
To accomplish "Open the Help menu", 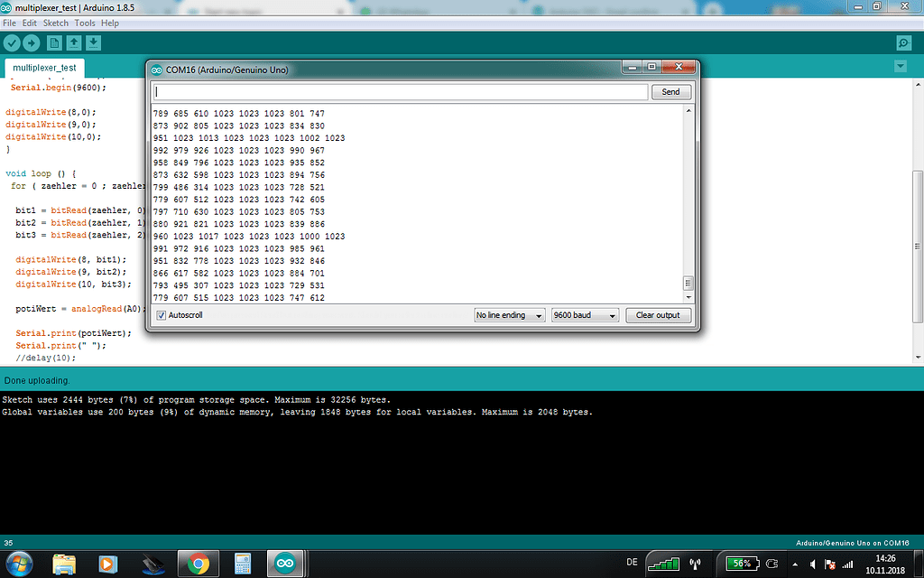I will (109, 23).
